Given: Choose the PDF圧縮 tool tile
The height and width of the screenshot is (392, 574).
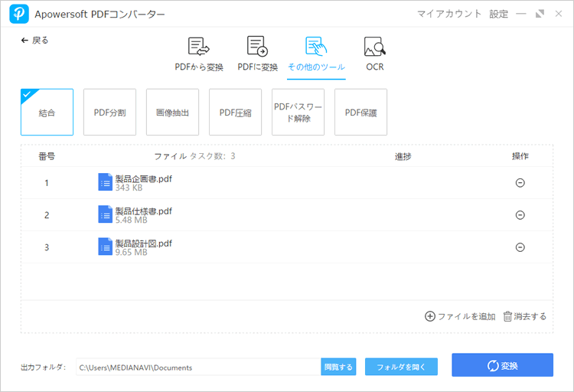Looking at the screenshot, I should point(236,112).
